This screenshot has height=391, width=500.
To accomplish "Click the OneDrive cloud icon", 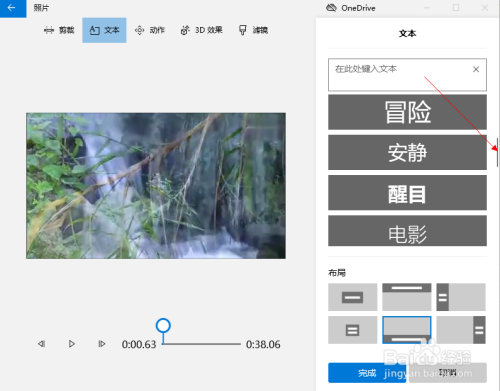I will 331,8.
